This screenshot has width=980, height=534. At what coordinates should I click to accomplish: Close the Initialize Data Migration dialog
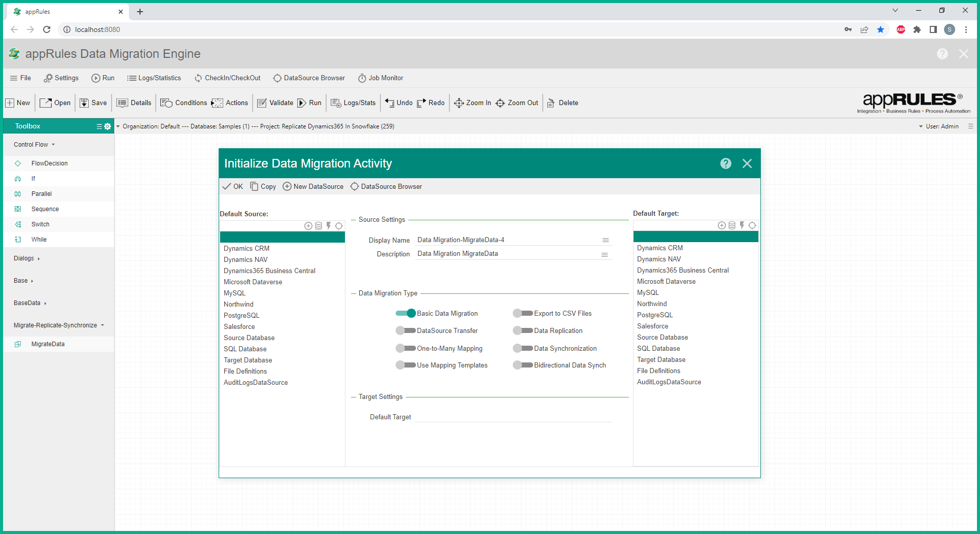pyautogui.click(x=747, y=163)
